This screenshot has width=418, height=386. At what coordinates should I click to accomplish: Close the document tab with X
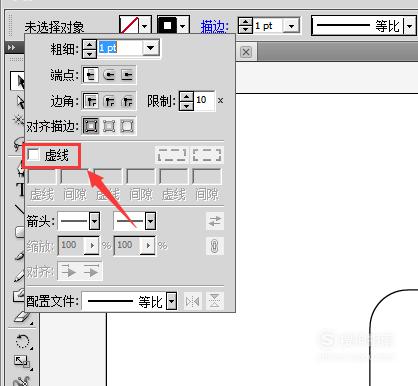(246, 52)
